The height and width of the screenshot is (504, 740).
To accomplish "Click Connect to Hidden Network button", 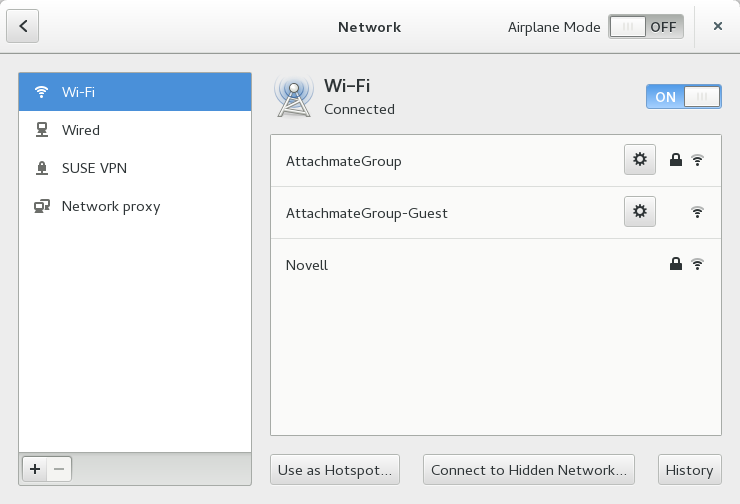I will pos(530,470).
